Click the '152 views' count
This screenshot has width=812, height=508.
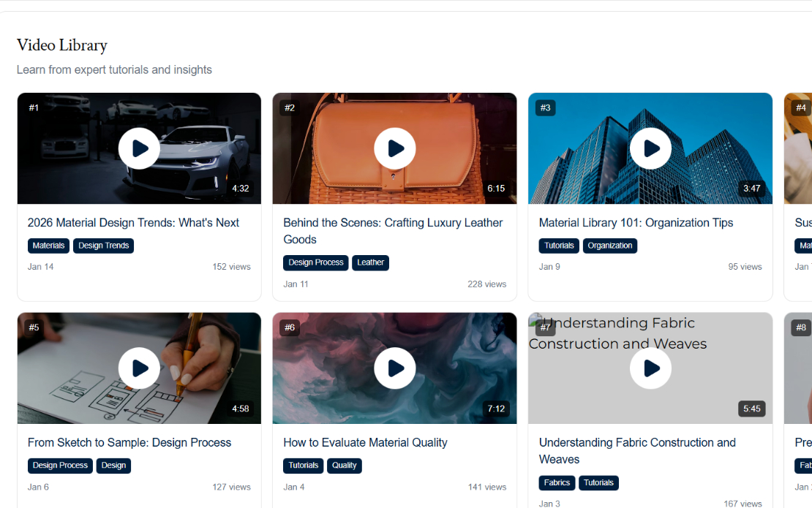click(x=231, y=267)
